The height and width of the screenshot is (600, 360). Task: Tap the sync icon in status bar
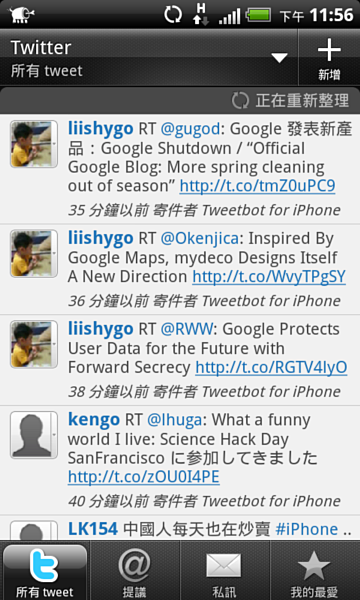173,15
